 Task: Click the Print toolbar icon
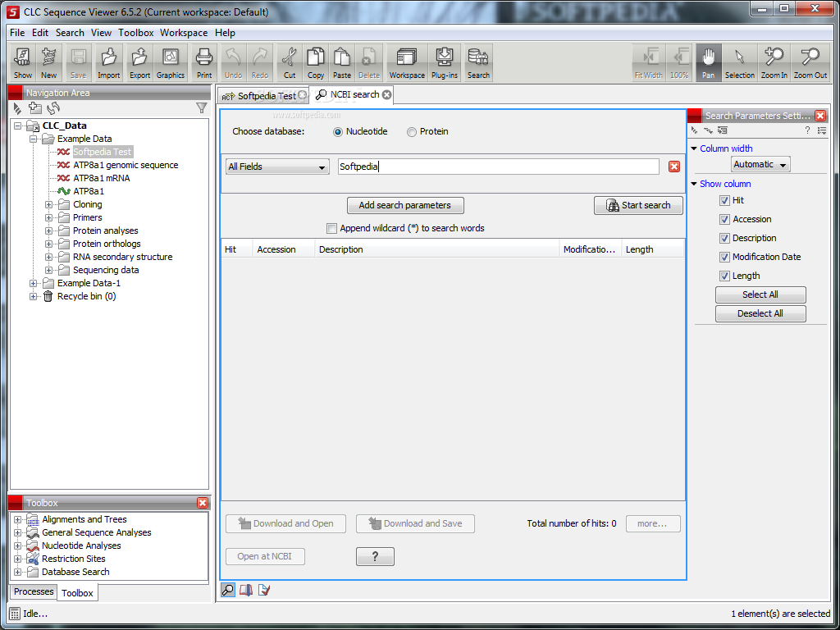[204, 62]
